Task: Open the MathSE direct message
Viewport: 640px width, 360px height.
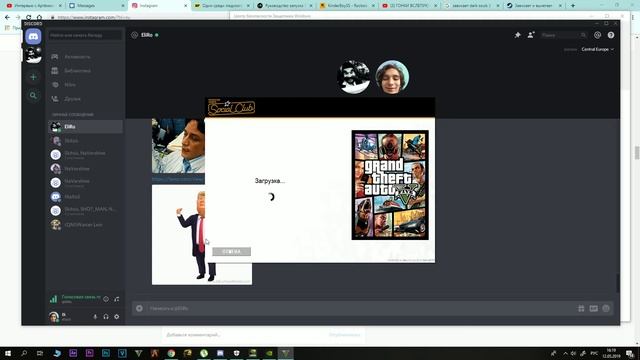Action: point(85,197)
